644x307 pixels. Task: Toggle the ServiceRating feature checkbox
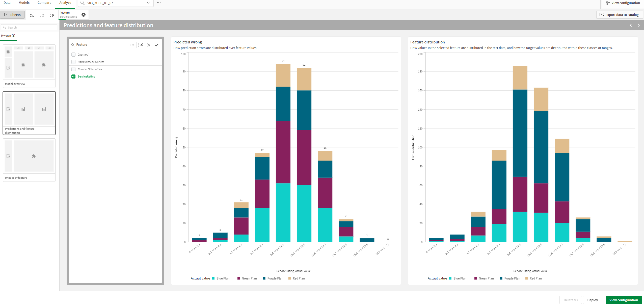[x=73, y=76]
